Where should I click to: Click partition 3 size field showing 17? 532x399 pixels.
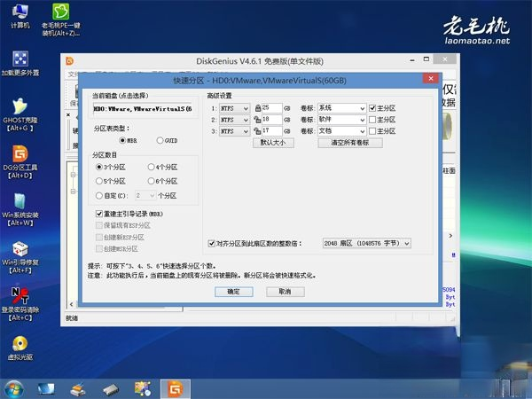point(272,131)
